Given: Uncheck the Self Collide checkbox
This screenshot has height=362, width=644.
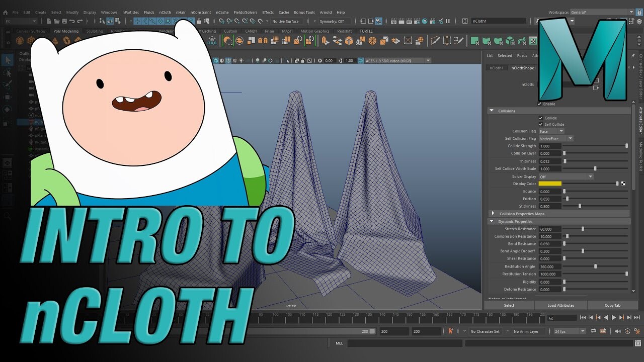Looking at the screenshot, I should point(541,124).
